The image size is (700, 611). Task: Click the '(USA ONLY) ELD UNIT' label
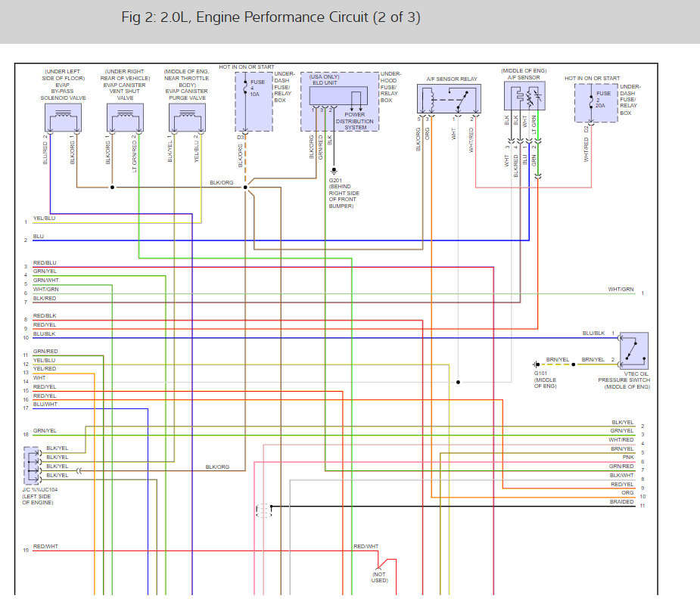coord(325,80)
